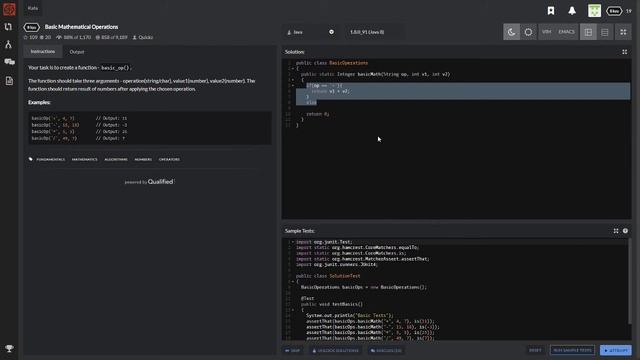640x360 pixels.
Task: Open Sample Tests help icon
Action: (x=625, y=231)
